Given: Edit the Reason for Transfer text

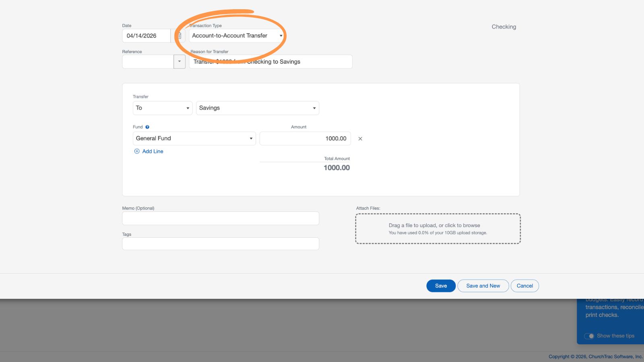Looking at the screenshot, I should tap(270, 62).
